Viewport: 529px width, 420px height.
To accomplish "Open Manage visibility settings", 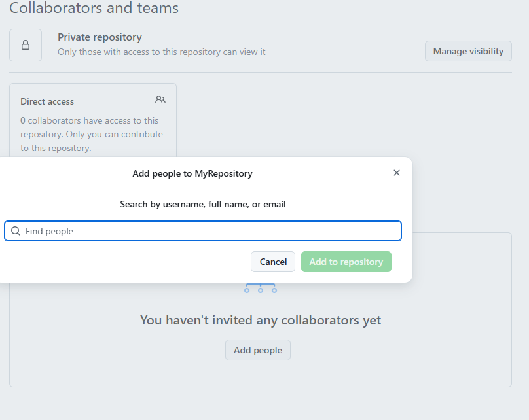I will [468, 51].
